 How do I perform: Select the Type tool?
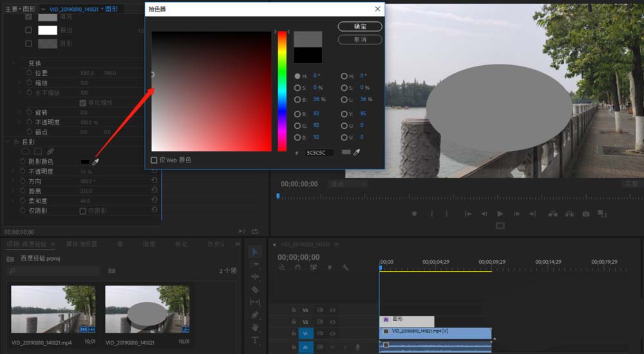pos(255,340)
